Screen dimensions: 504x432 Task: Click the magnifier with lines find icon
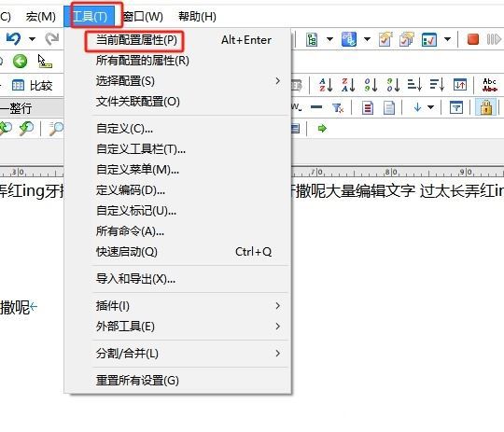(56, 129)
